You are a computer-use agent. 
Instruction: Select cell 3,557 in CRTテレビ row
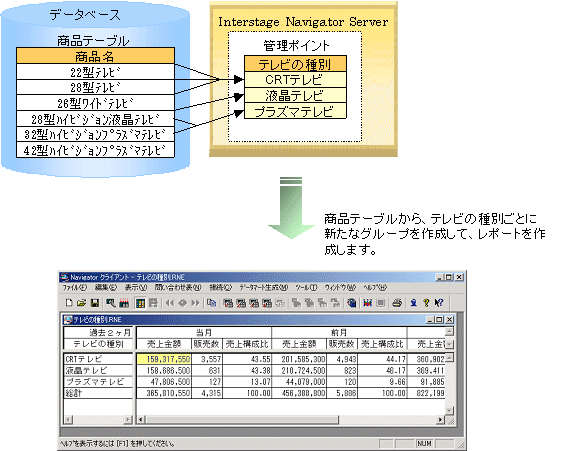[x=207, y=359]
